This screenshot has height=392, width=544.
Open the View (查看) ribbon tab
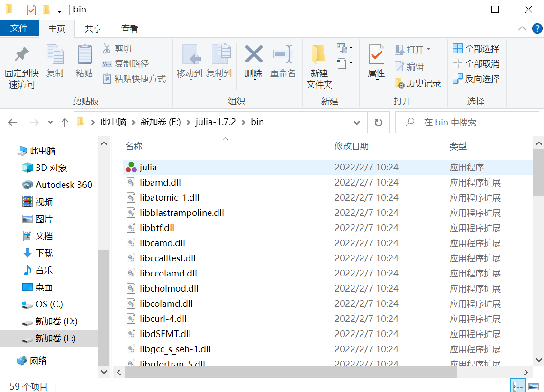[129, 28]
